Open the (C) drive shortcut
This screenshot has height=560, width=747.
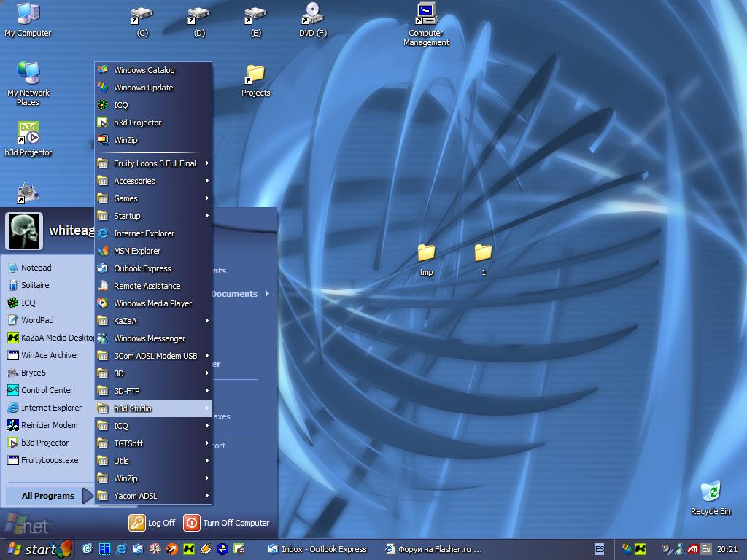[x=142, y=22]
